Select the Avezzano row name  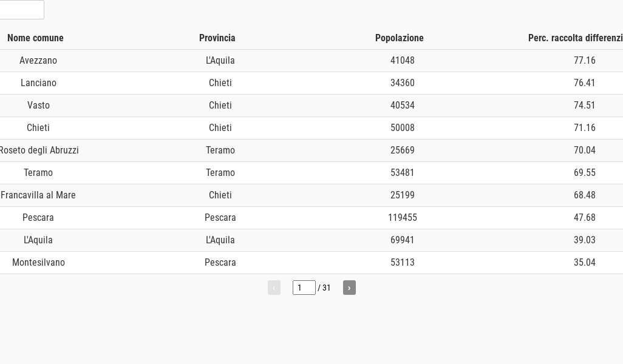pyautogui.click(x=38, y=61)
